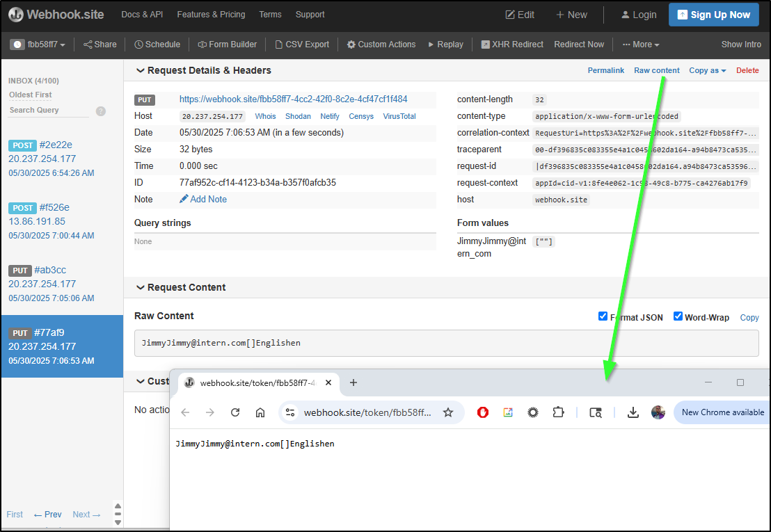Click VirusTotal lookup link
This screenshot has width=771, height=532.
[399, 116]
